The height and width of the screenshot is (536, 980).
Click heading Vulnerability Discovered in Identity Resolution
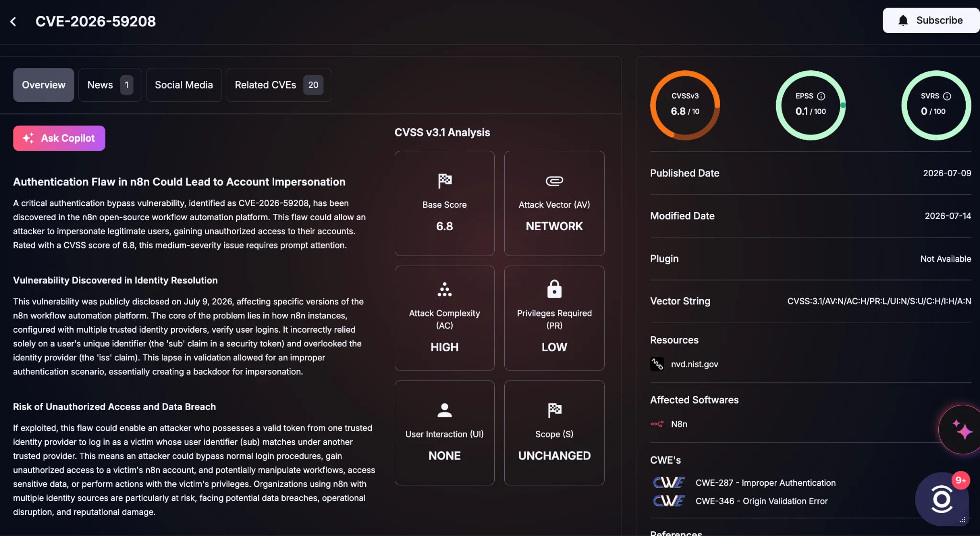click(115, 280)
